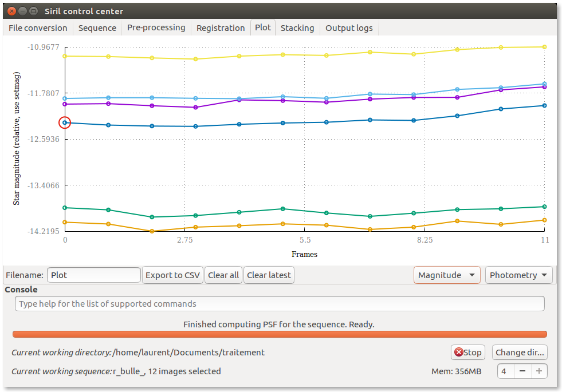This screenshot has width=562, height=392.
Task: Show the Output logs tab
Action: [x=349, y=28]
